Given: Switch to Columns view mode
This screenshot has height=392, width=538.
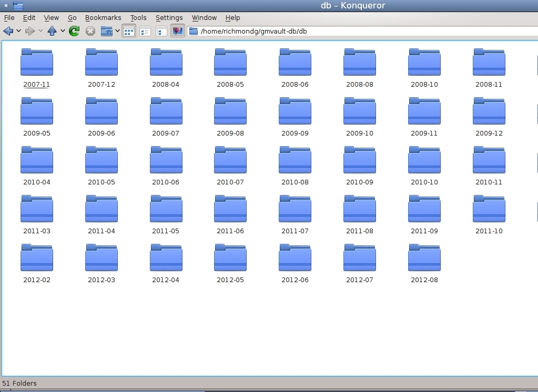Looking at the screenshot, I should point(161,32).
